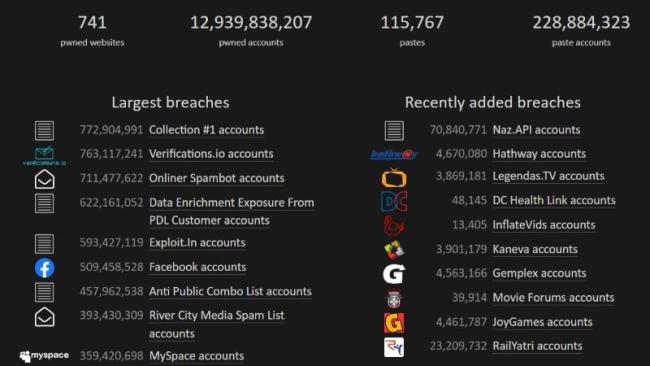The image size is (650, 366).
Task: Click the DC Health Link logo
Action: click(394, 201)
